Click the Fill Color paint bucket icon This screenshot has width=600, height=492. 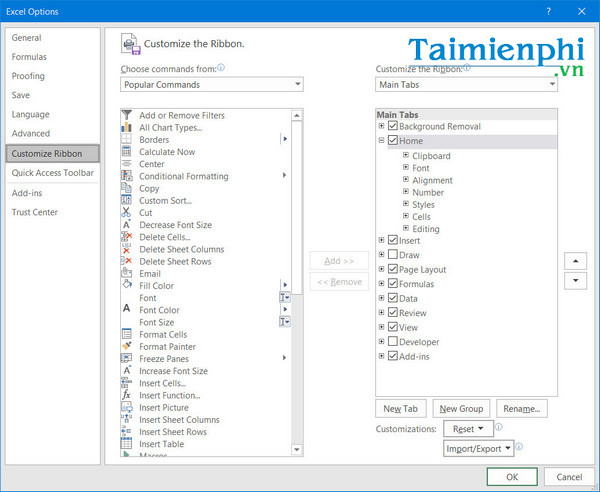tap(127, 285)
